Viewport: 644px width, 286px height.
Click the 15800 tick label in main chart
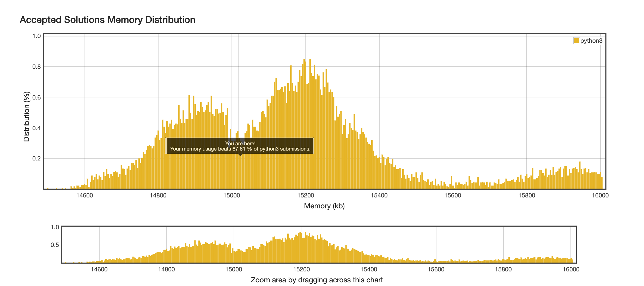[526, 195]
